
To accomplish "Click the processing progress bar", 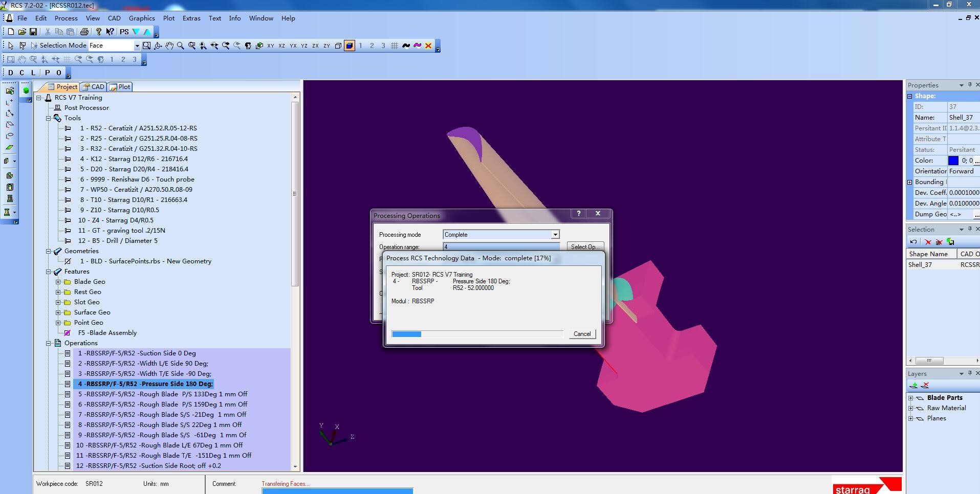I will pos(477,334).
